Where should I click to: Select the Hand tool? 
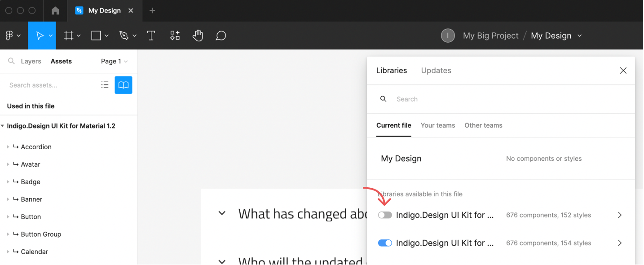198,35
